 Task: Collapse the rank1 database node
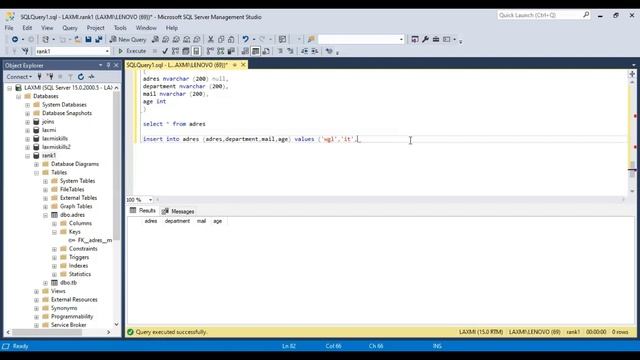click(27, 156)
